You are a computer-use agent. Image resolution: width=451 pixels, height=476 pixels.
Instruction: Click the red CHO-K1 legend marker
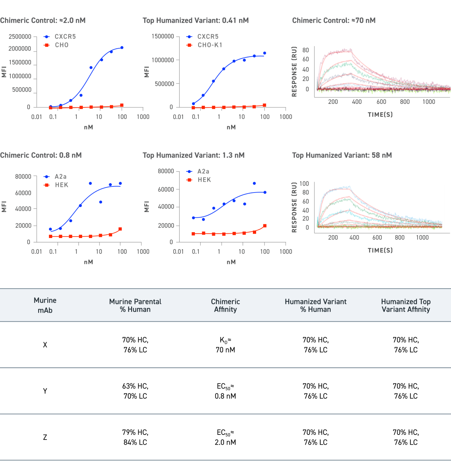pos(189,45)
